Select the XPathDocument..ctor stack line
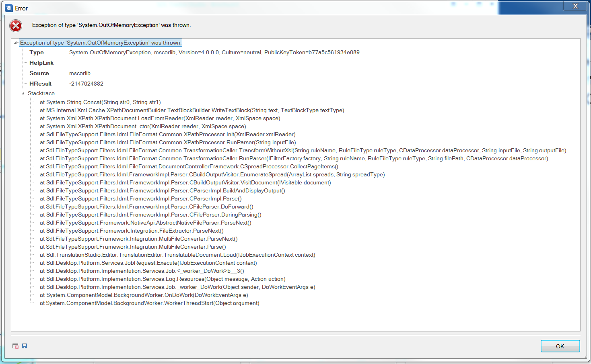This screenshot has width=591, height=364. (x=143, y=126)
